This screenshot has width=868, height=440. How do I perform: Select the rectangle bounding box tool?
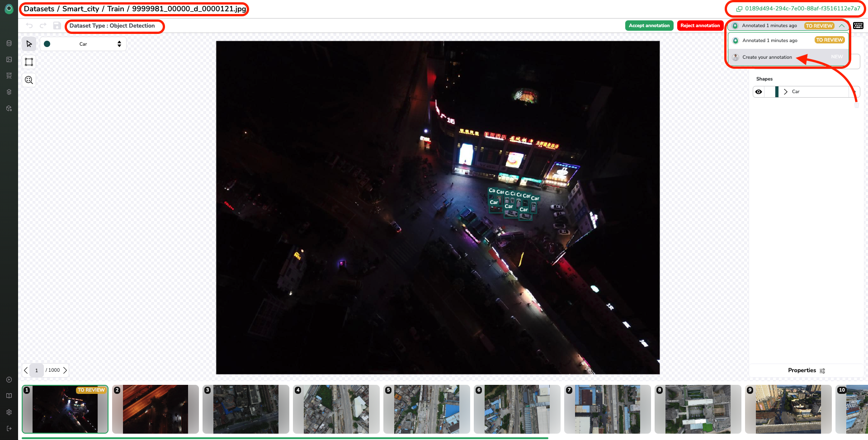(29, 62)
